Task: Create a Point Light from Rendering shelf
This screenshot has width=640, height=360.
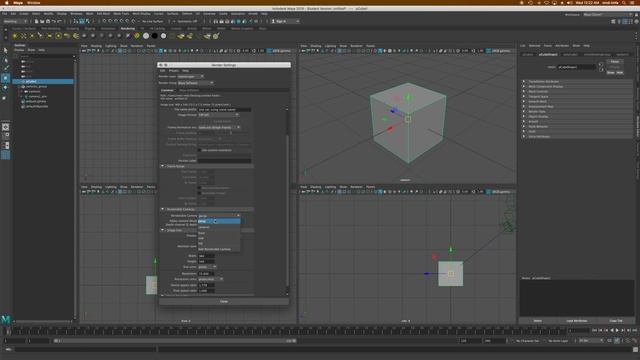Action: tap(32, 36)
